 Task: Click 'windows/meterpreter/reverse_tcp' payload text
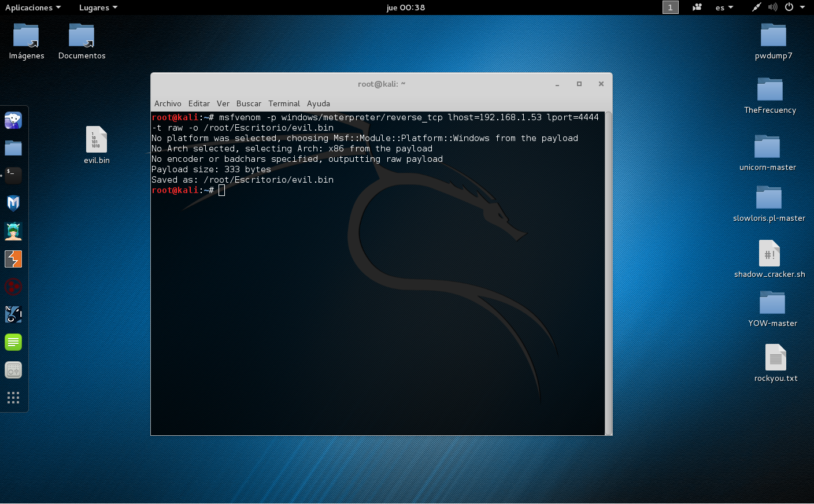pyautogui.click(x=362, y=117)
